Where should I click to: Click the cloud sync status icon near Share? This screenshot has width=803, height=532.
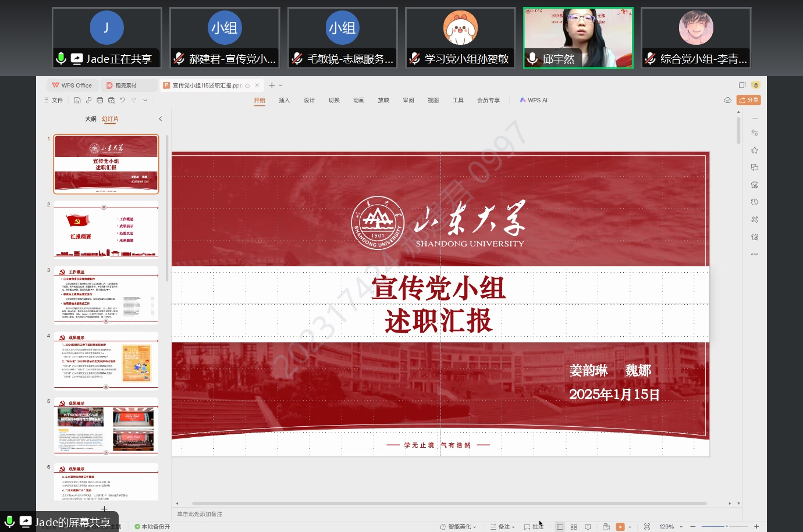tap(727, 100)
